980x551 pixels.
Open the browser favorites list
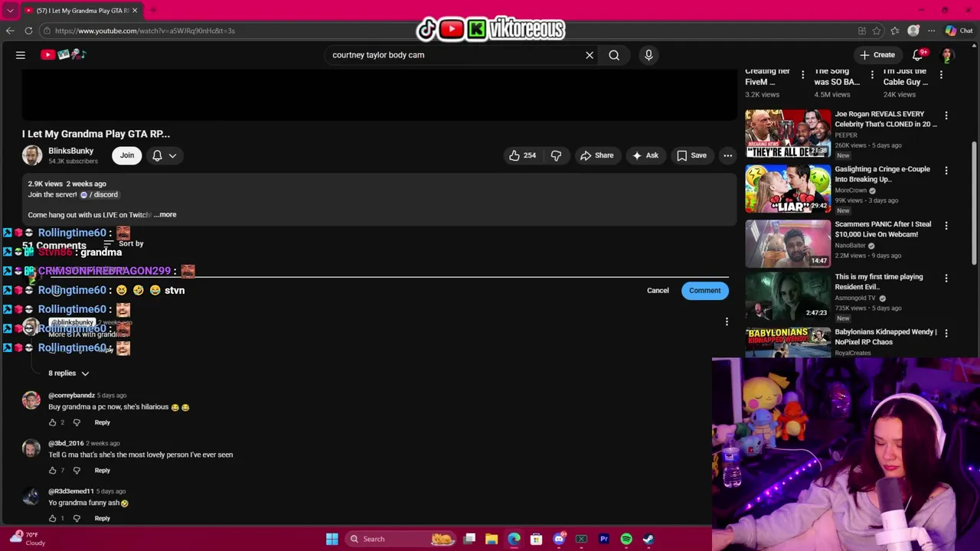coord(895,31)
